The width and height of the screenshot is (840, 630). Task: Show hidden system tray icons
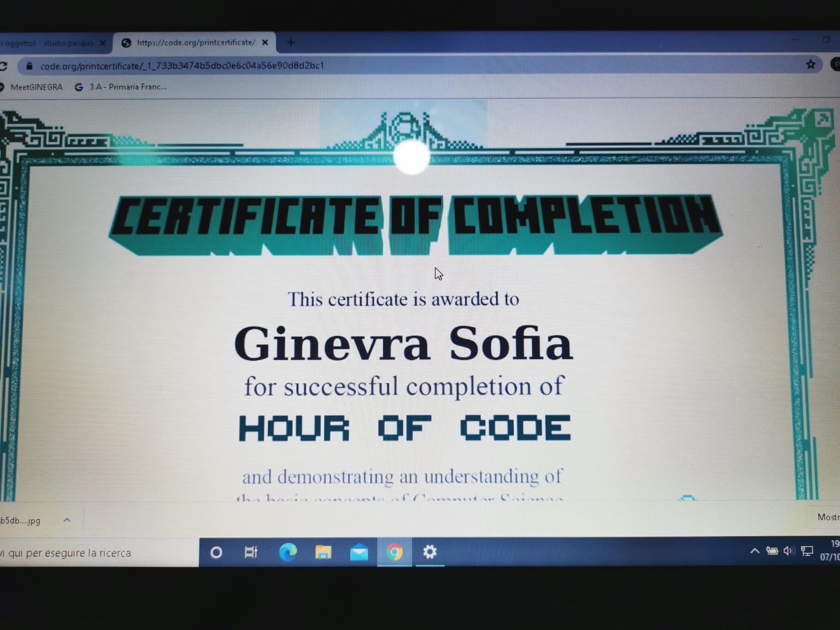point(754,551)
